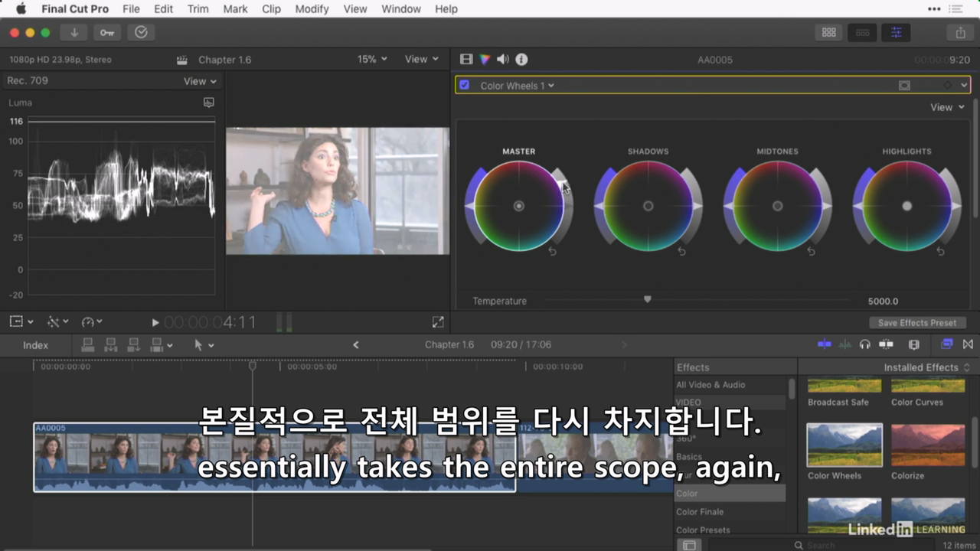Open the Color Wheels 1 correction dropdown
Viewport: 980px width, 551px height.
tap(517, 86)
